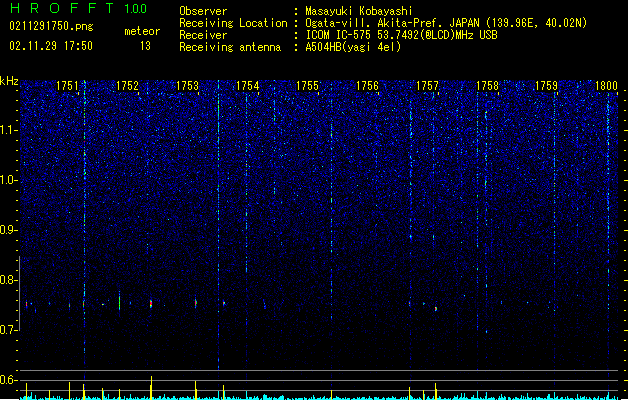This screenshot has width=629, height=400.
Task: Click the 0.6 kHz axis label
Action: (8, 380)
